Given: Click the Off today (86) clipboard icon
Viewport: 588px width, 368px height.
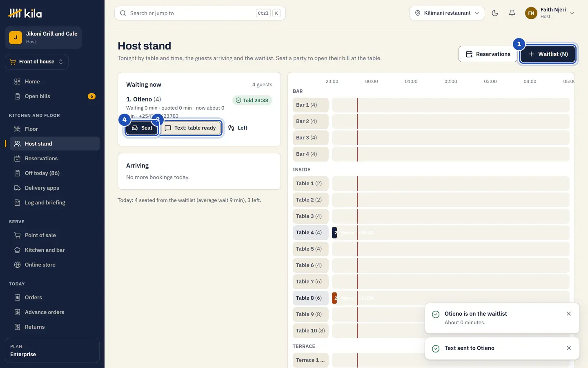Looking at the screenshot, I should (17, 173).
